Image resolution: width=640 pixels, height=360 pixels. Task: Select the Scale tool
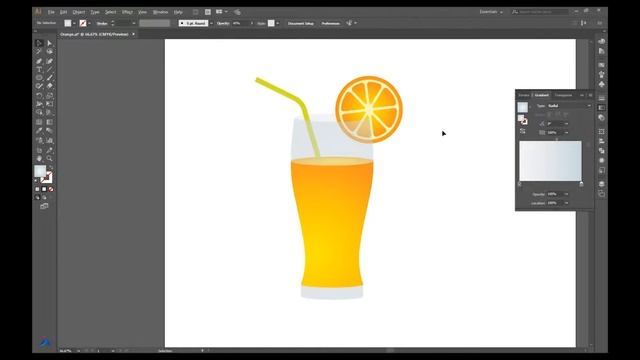[x=49, y=96]
